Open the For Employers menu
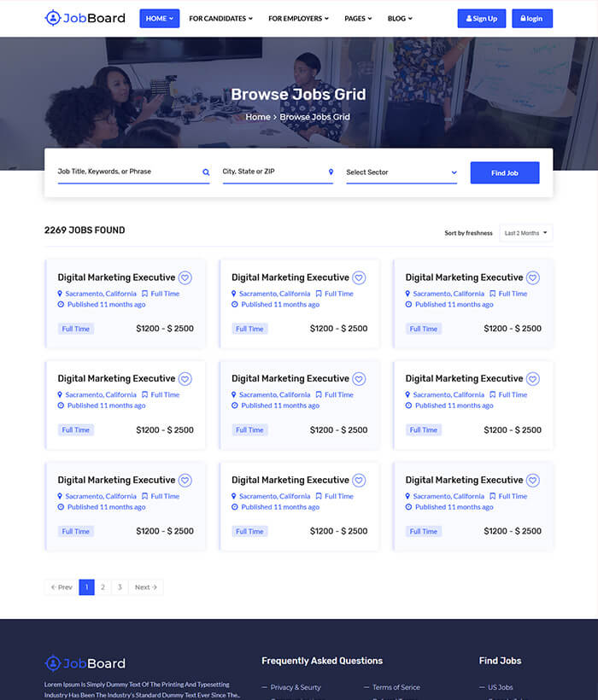This screenshot has height=700, width=598. coord(299,18)
